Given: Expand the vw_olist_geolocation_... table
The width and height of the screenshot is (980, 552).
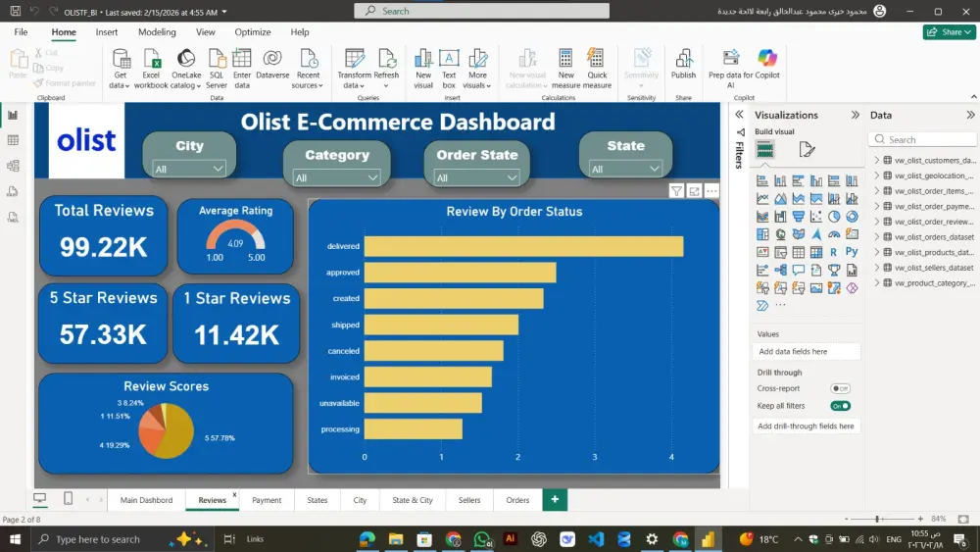Looking at the screenshot, I should point(877,176).
